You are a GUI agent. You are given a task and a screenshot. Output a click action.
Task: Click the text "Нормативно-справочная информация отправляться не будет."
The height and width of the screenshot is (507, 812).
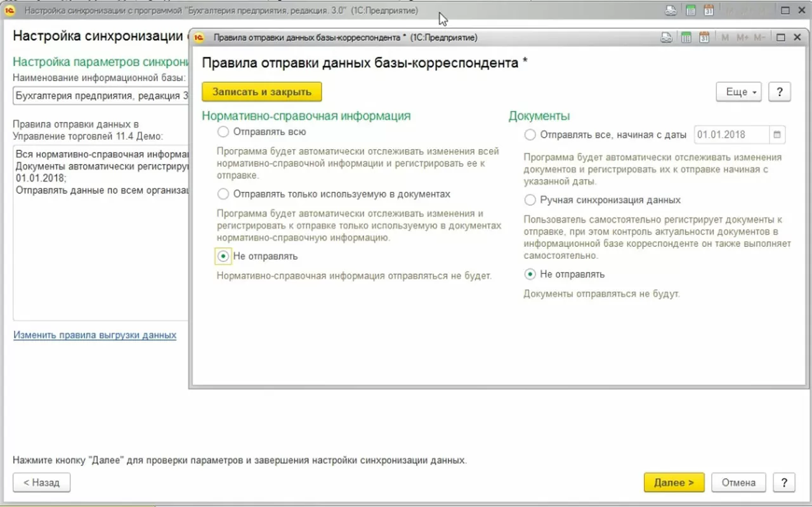point(355,276)
